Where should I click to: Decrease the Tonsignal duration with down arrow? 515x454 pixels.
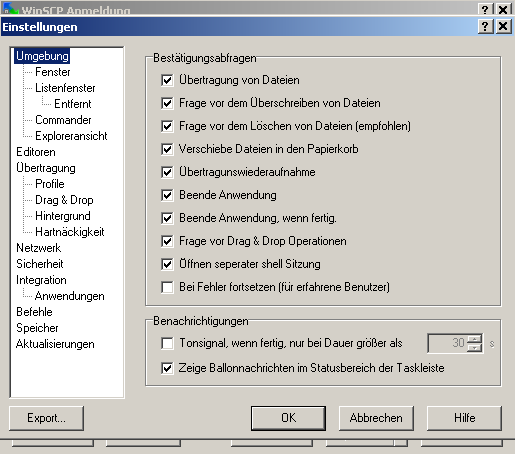(x=475, y=348)
